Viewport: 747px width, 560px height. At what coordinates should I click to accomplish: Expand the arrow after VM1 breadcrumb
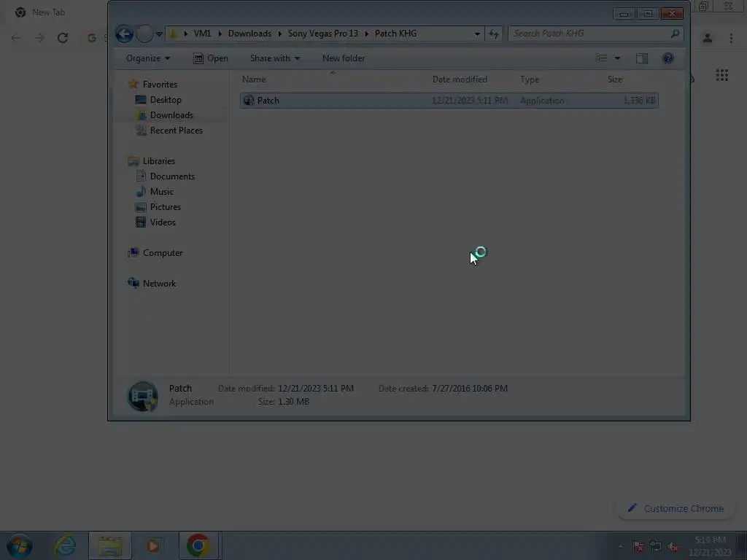point(220,34)
